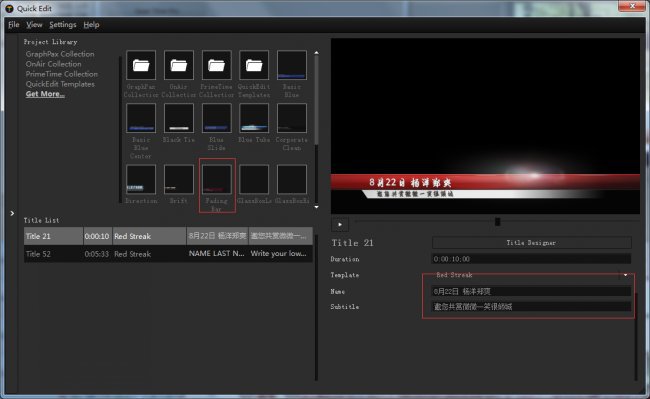The image size is (650, 399).
Task: Open the Settings menu
Action: [x=63, y=25]
